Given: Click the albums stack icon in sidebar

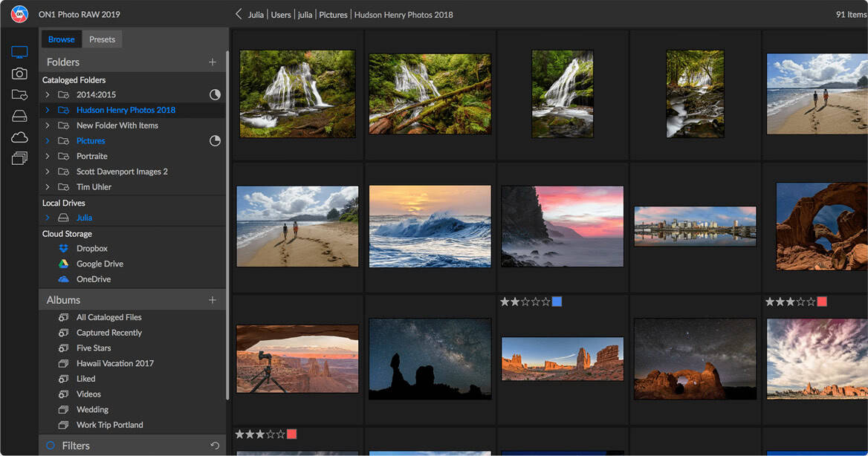Looking at the screenshot, I should [19, 158].
